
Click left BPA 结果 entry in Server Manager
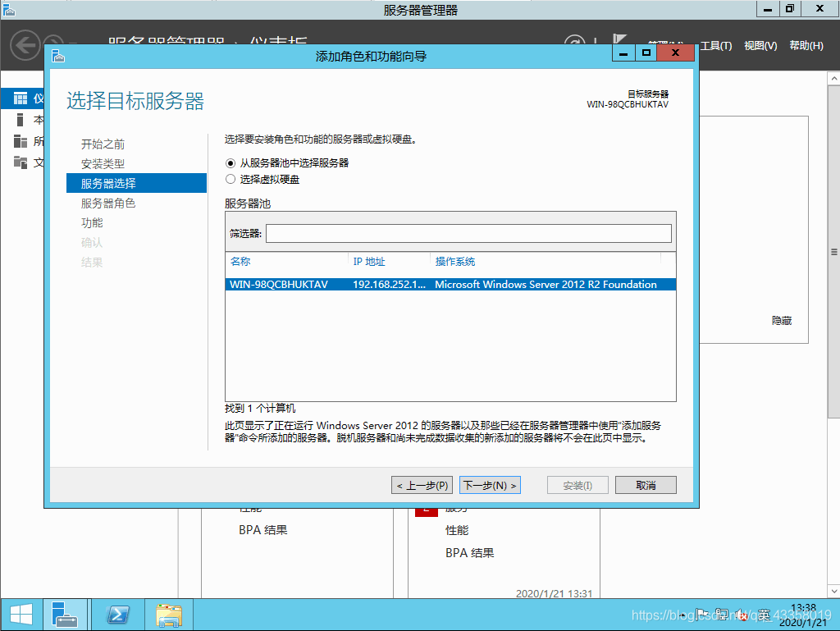263,530
